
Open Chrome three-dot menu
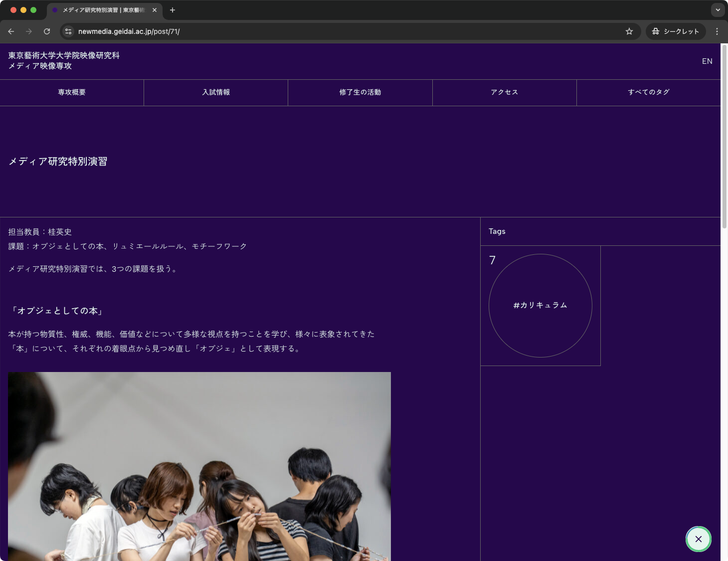pos(717,31)
